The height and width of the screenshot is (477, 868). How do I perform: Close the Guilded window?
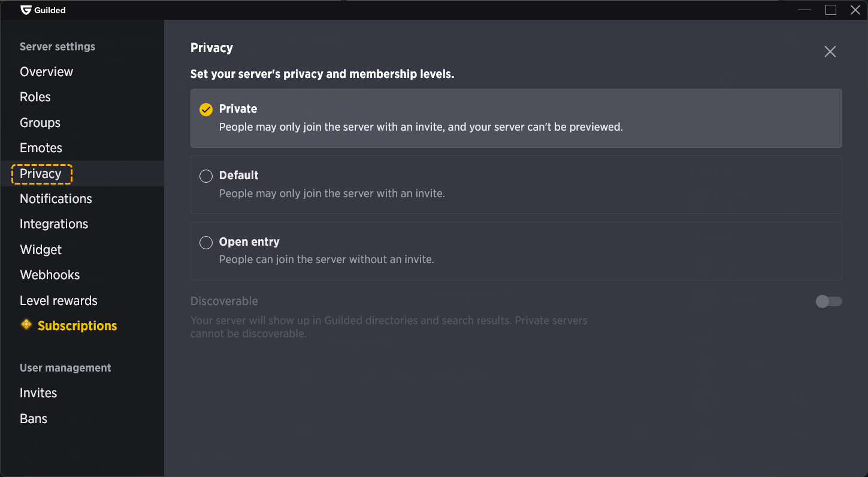[855, 10]
